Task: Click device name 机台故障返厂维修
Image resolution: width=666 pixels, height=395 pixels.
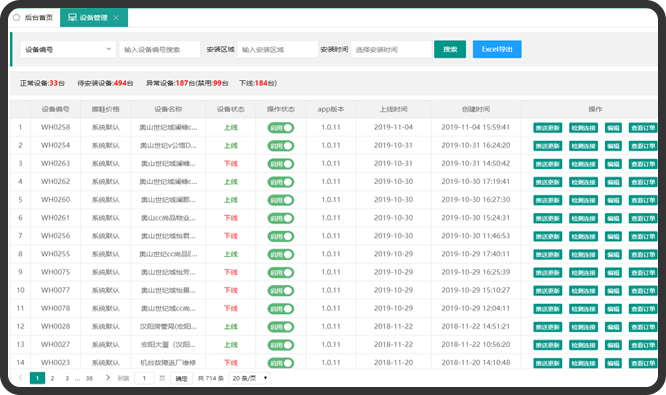Action: click(x=168, y=363)
